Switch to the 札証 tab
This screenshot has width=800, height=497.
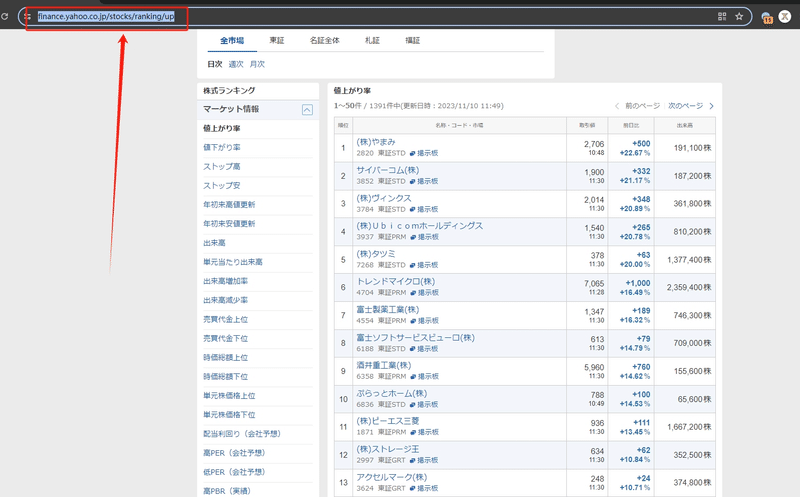(x=372, y=40)
